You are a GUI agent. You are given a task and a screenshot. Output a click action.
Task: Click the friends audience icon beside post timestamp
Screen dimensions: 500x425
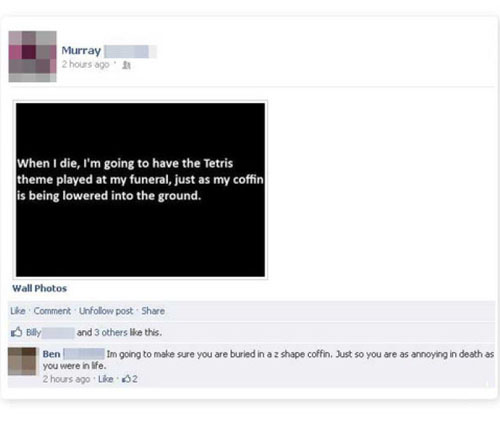tap(126, 65)
